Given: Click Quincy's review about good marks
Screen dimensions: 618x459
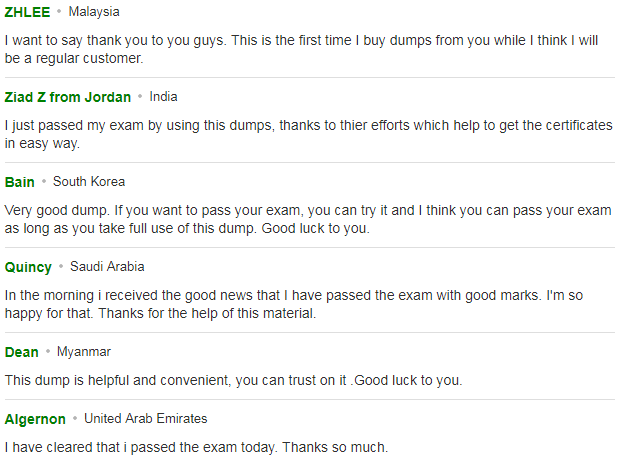Looking at the screenshot, I should [294, 304].
